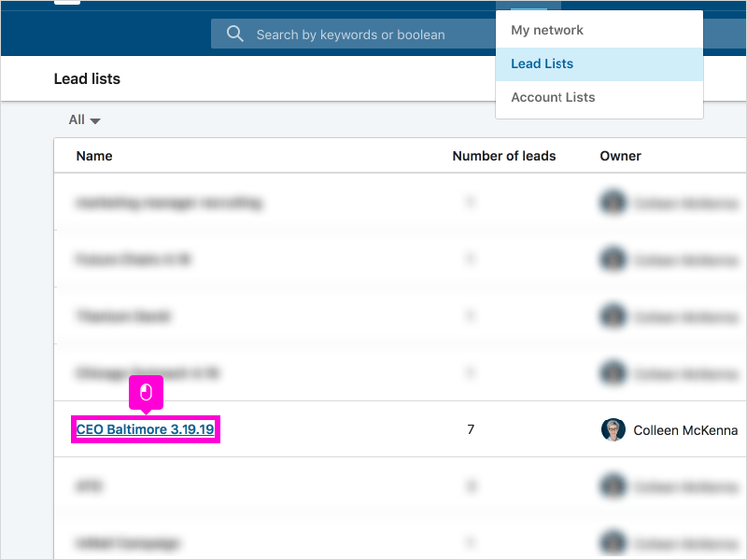Click the Owner column header
The width and height of the screenshot is (747, 560).
tap(620, 156)
